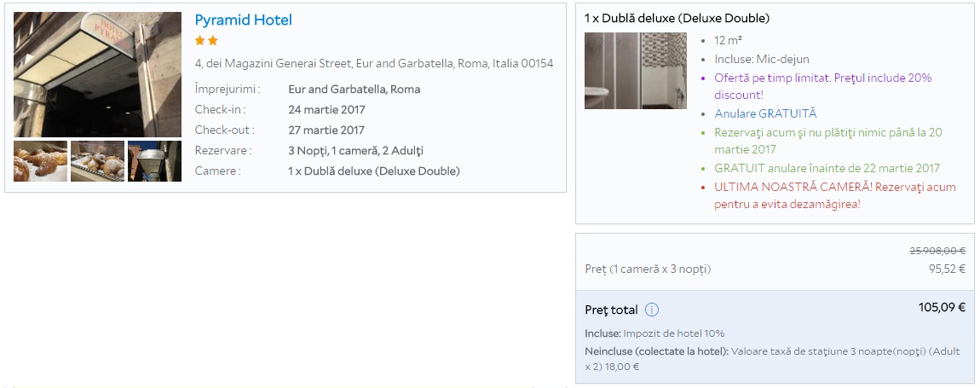Screen dimensions: 980x388
Task: Click the total price 105,09 €
Action: (942, 308)
